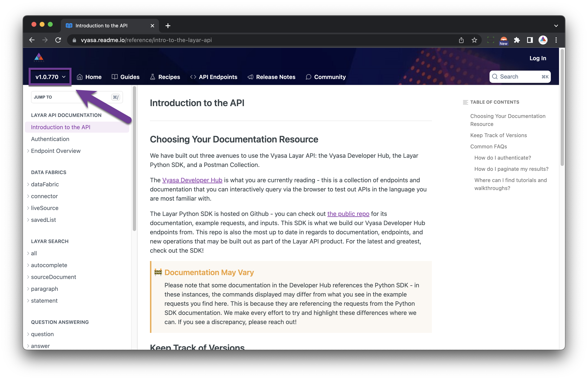The height and width of the screenshot is (380, 588).
Task: Toggle the browser side panel icon
Action: point(530,40)
